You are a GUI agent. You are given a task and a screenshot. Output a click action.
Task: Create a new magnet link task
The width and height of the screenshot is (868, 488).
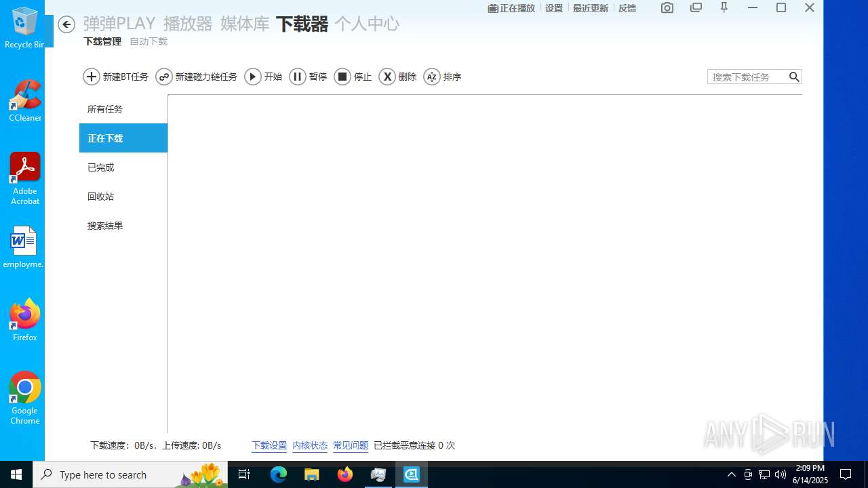(x=197, y=77)
